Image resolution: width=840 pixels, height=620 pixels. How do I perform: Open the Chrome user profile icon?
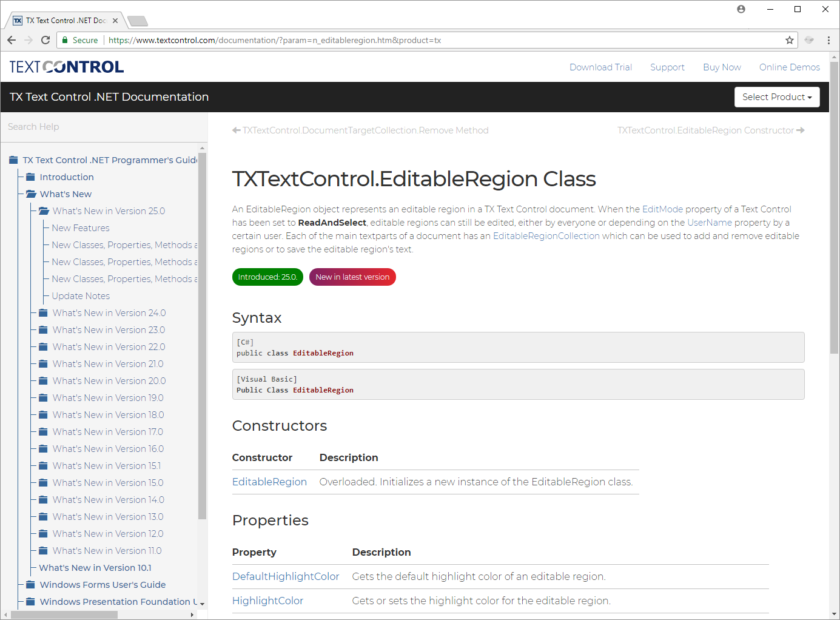click(x=741, y=9)
